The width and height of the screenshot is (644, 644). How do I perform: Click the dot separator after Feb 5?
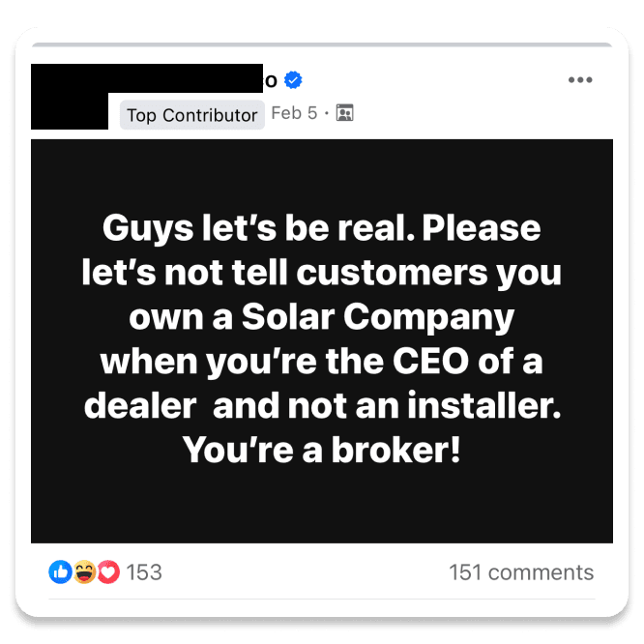tap(326, 114)
